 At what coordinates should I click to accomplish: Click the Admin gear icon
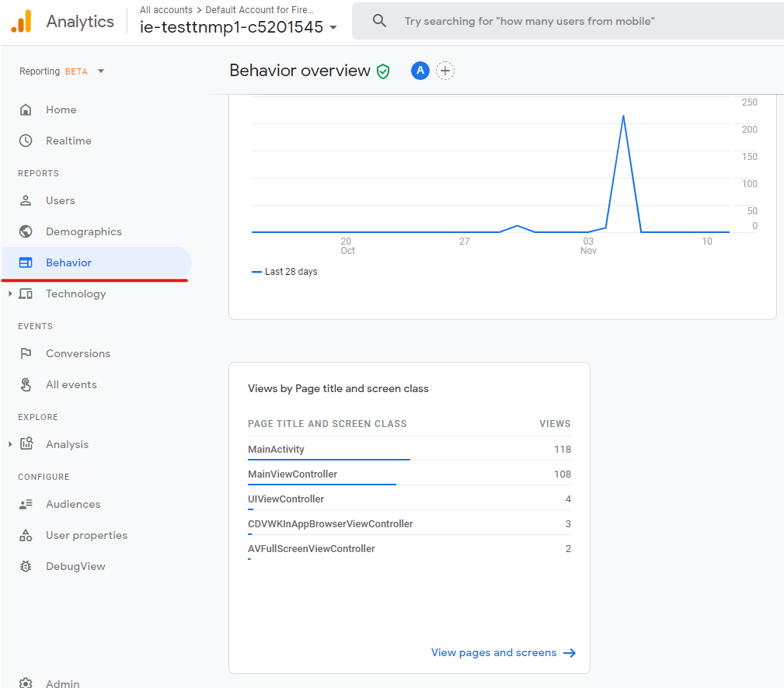coord(27,681)
